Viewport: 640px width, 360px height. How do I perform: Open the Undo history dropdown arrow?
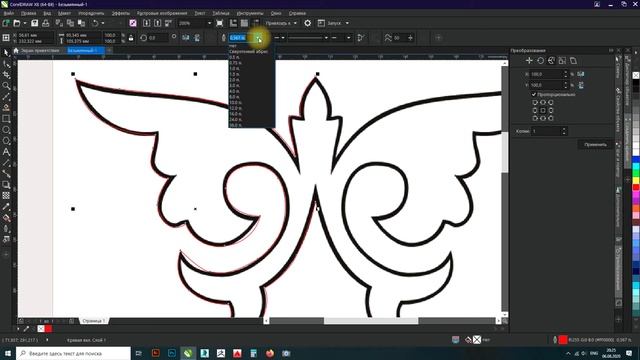click(102, 23)
